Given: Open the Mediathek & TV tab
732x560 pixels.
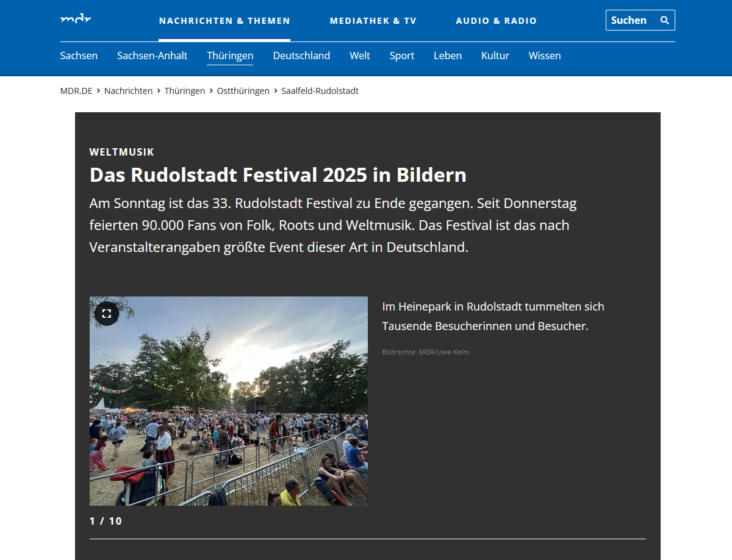Looking at the screenshot, I should pos(373,21).
